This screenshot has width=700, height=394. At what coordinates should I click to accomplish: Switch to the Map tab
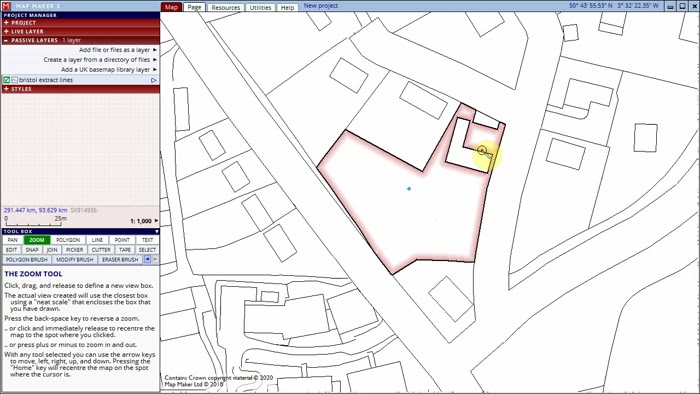click(x=171, y=7)
